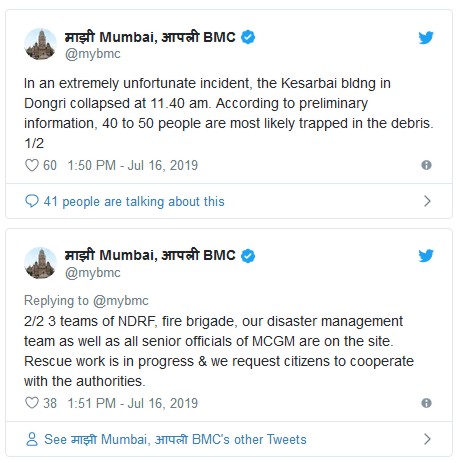Image resolution: width=463 pixels, height=463 pixels.
Task: Open info icon on the first tweet
Action: (426, 165)
